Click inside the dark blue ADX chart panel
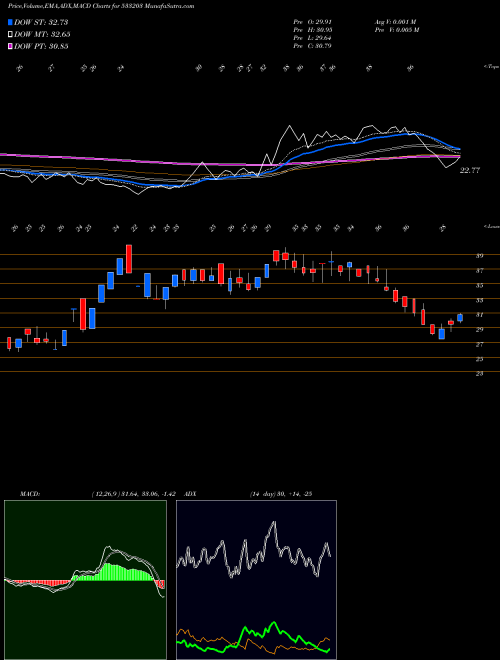The image size is (500, 660). click(256, 580)
